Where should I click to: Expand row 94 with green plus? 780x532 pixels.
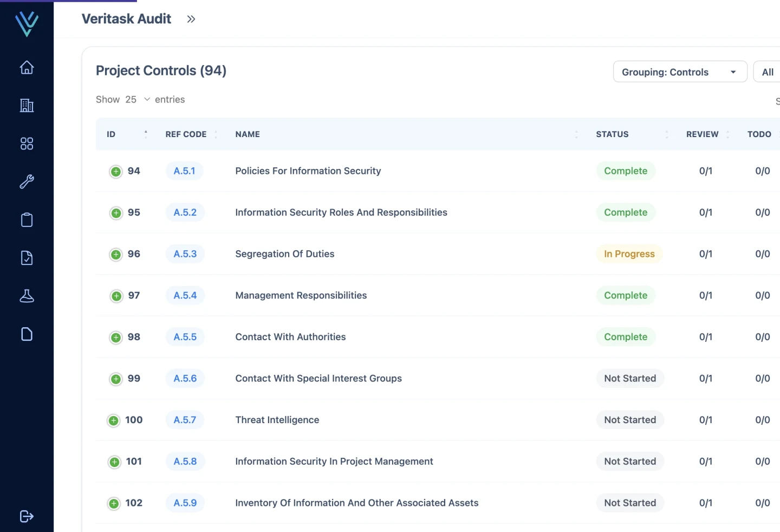[x=116, y=172]
